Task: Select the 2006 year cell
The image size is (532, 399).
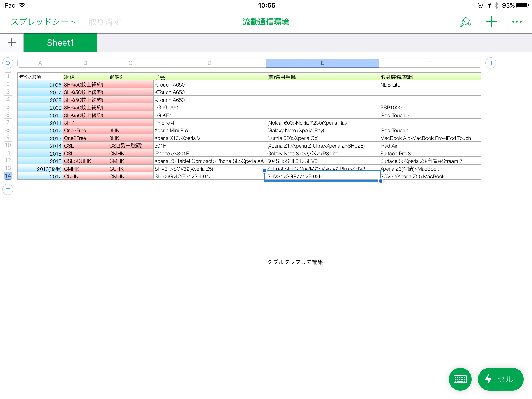Action: [40, 85]
